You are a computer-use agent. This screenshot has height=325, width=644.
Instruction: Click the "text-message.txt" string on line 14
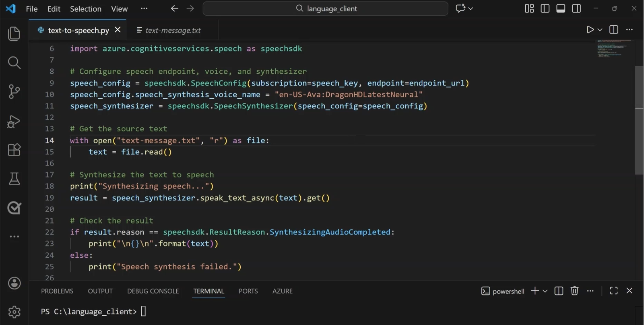click(x=158, y=140)
